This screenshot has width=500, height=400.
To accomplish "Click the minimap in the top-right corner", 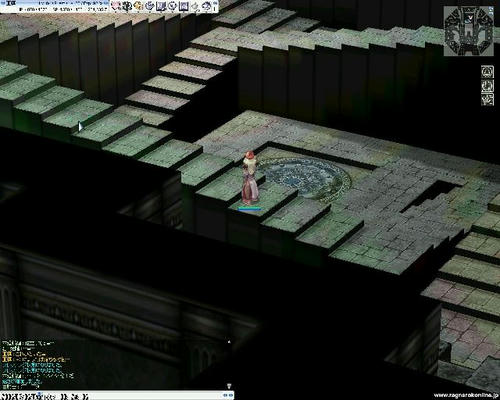I will [468, 31].
